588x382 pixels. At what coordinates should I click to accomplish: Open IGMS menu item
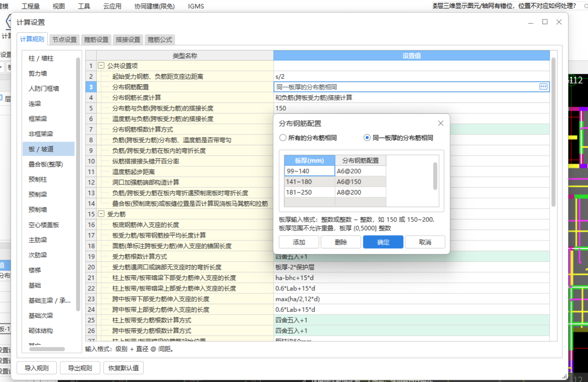196,6
